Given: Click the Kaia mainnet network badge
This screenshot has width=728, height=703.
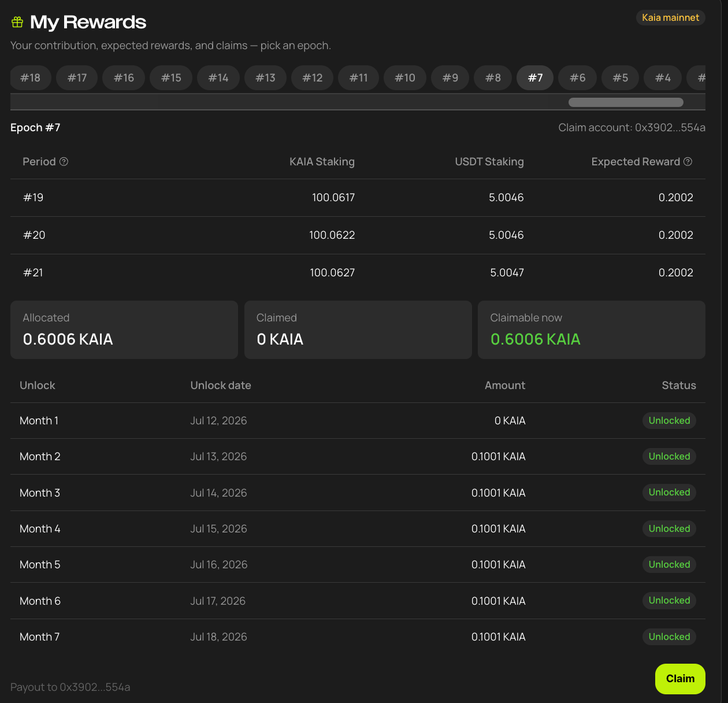Looking at the screenshot, I should 670,18.
